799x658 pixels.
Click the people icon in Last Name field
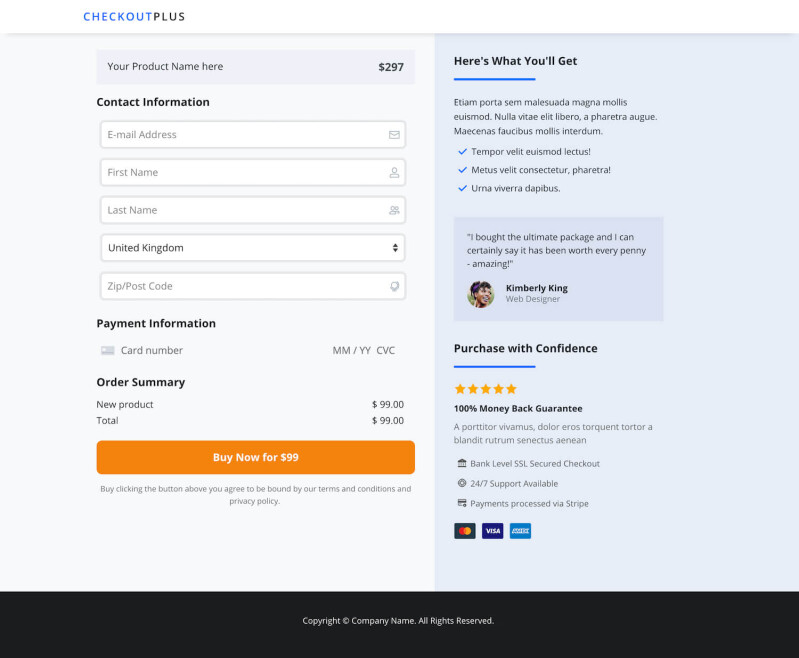click(x=394, y=210)
